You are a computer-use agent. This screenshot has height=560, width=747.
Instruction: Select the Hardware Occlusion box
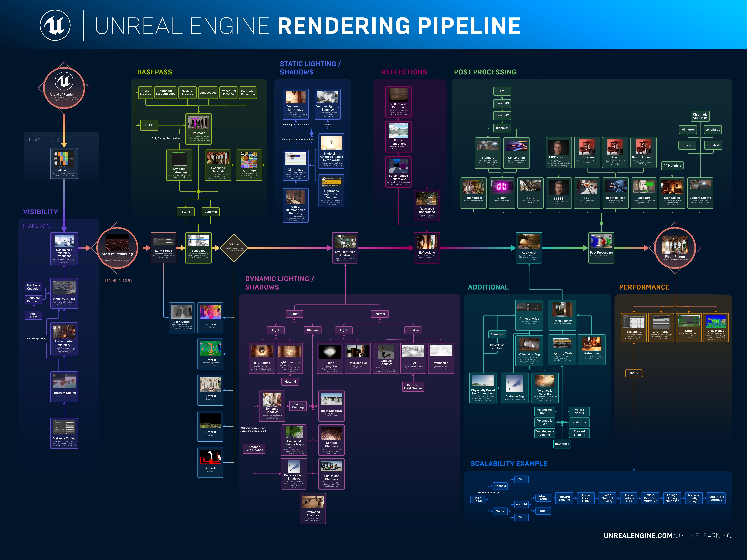(34, 287)
